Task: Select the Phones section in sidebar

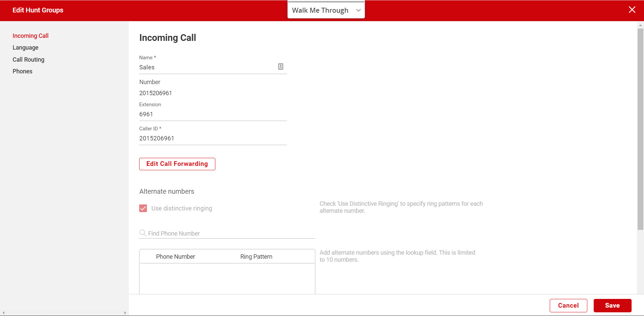Action: pyautogui.click(x=22, y=71)
